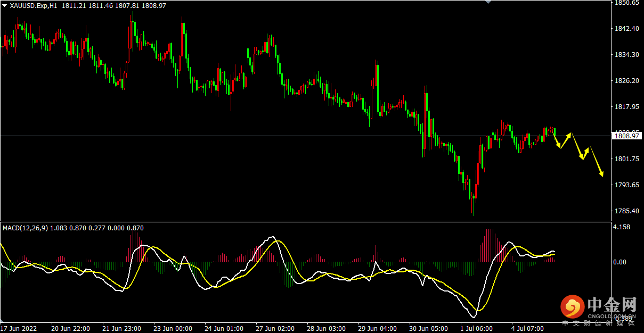This screenshot has width=644, height=333.
Task: Click the 29 Jun 04:00 time label
Action: point(377,329)
